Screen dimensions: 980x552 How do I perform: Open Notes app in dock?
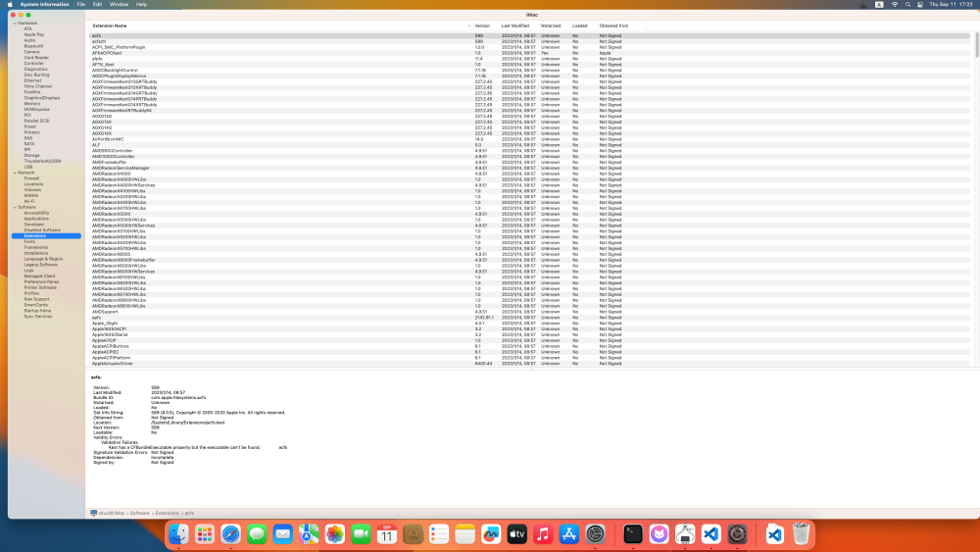point(465,534)
